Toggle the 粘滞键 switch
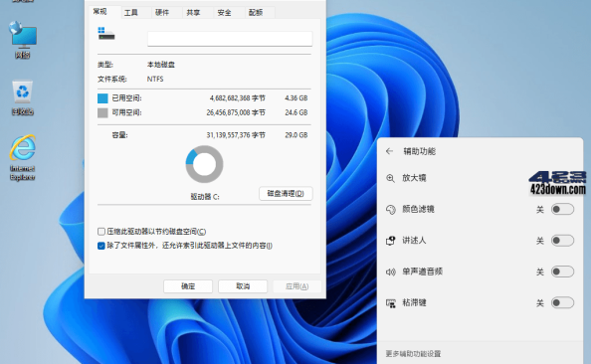 click(x=562, y=302)
